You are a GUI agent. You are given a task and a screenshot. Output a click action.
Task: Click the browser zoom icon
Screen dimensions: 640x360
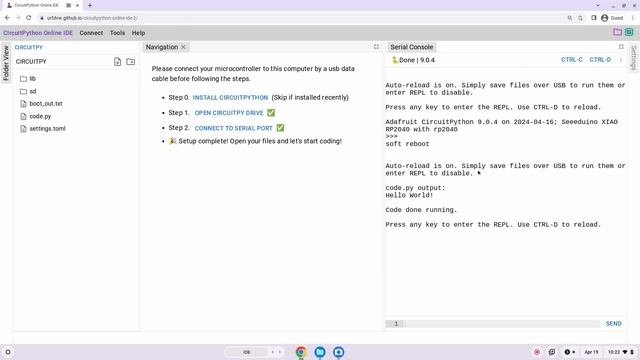pyautogui.click(x=570, y=18)
